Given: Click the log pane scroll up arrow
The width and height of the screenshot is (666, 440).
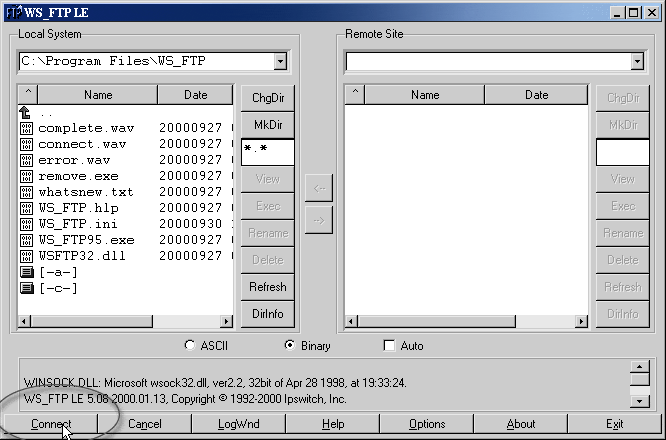Looking at the screenshot, I should click(x=640, y=367).
